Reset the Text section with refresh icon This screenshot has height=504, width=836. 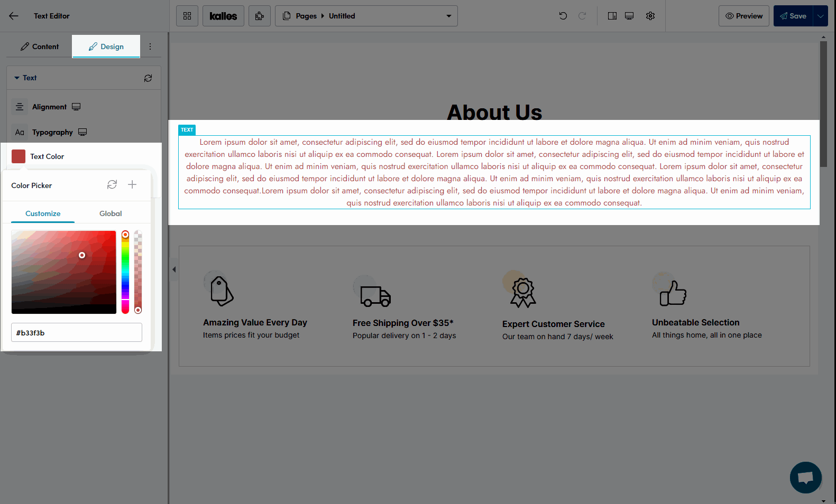148,78
